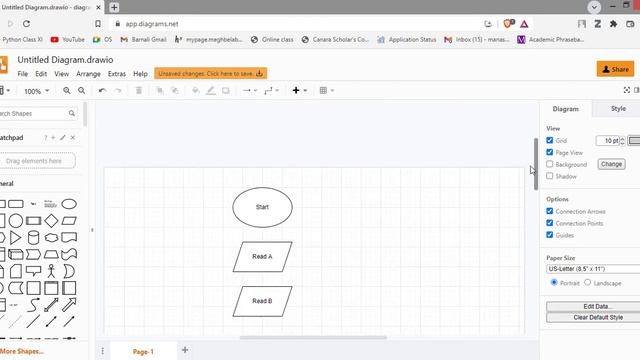Select the cylinder shape in the General palette

[x=33, y=237]
